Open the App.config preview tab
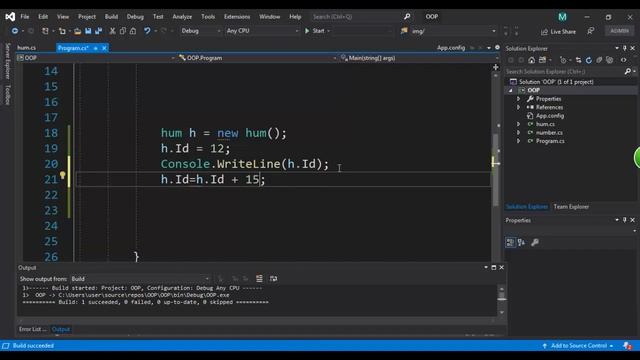This screenshot has width=640, height=360. tap(451, 48)
